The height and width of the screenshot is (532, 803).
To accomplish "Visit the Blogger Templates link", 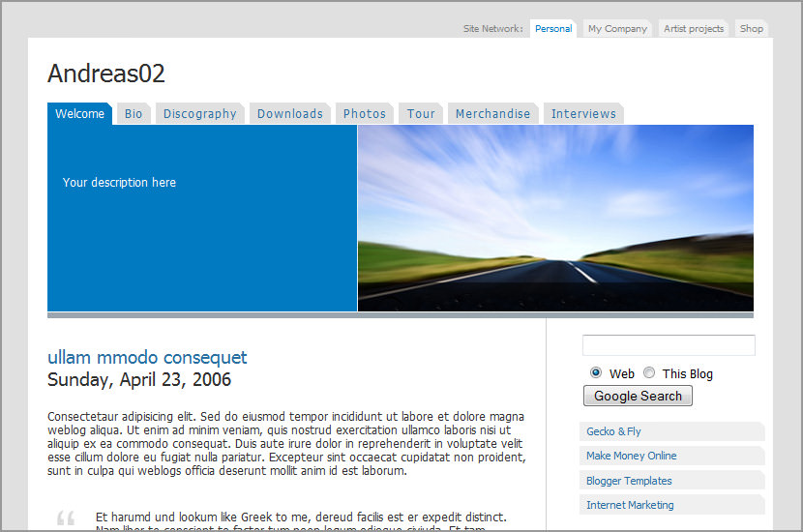I will pos(629,481).
